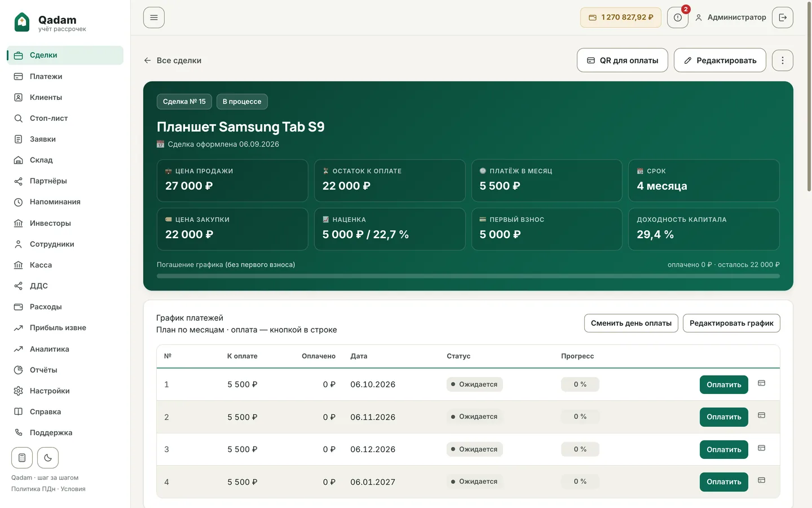Click card icon in payment row 06.01.2027

tap(761, 480)
